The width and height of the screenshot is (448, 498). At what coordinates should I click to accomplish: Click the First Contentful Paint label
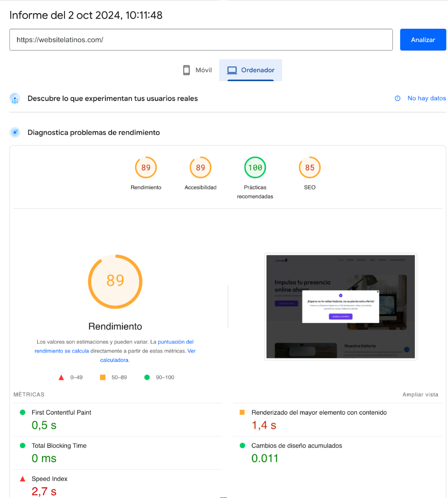click(61, 412)
